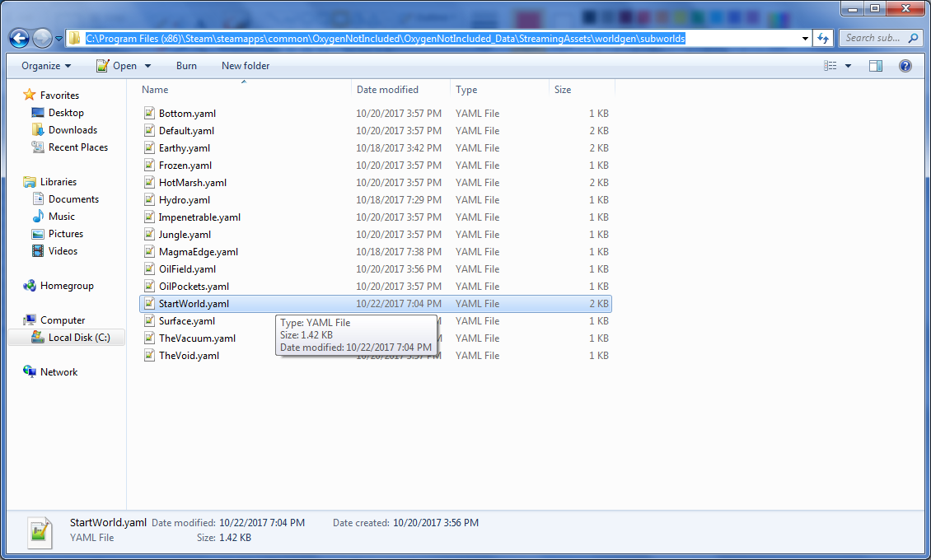This screenshot has height=560, width=931.
Task: Change view using the view icon
Action: point(830,66)
